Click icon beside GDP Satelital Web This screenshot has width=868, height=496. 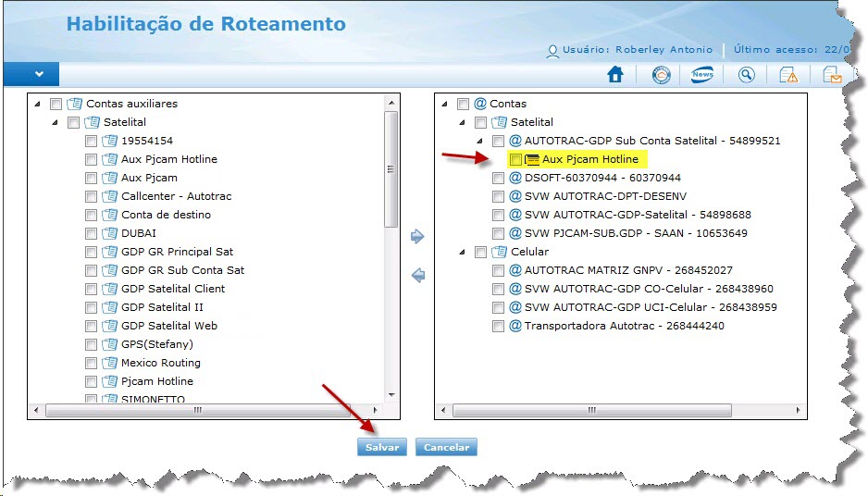click(109, 326)
